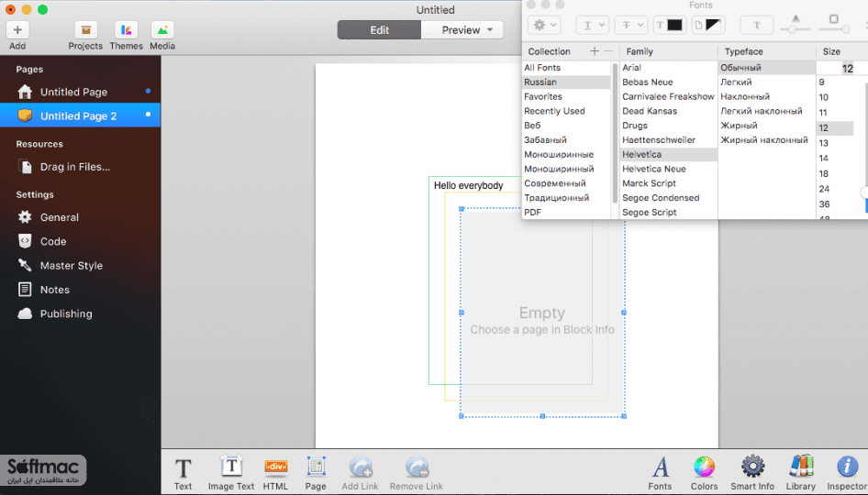Select the PDF collection
The width and height of the screenshot is (868, 495).
[532, 212]
